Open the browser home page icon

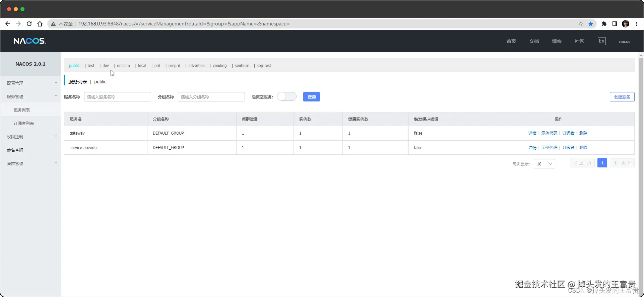[x=40, y=24]
